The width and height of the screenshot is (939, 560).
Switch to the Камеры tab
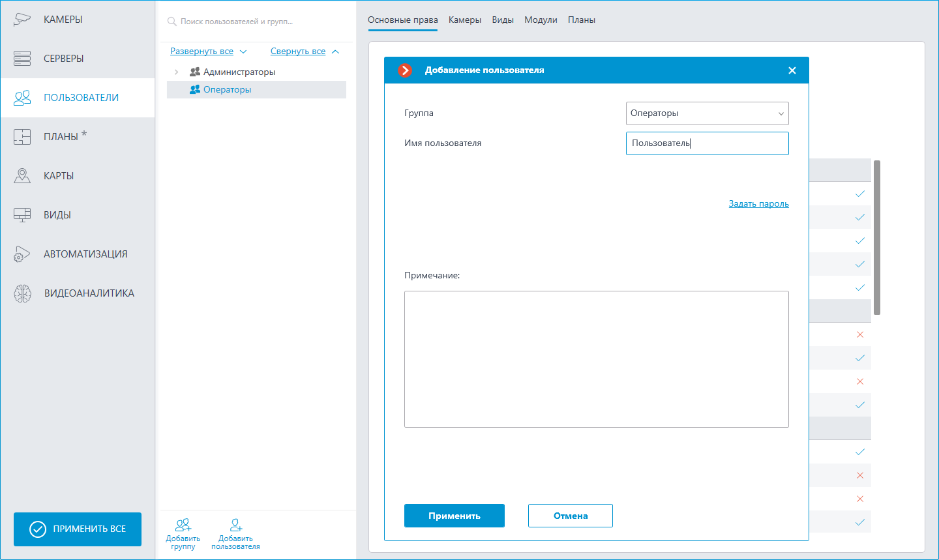click(465, 20)
